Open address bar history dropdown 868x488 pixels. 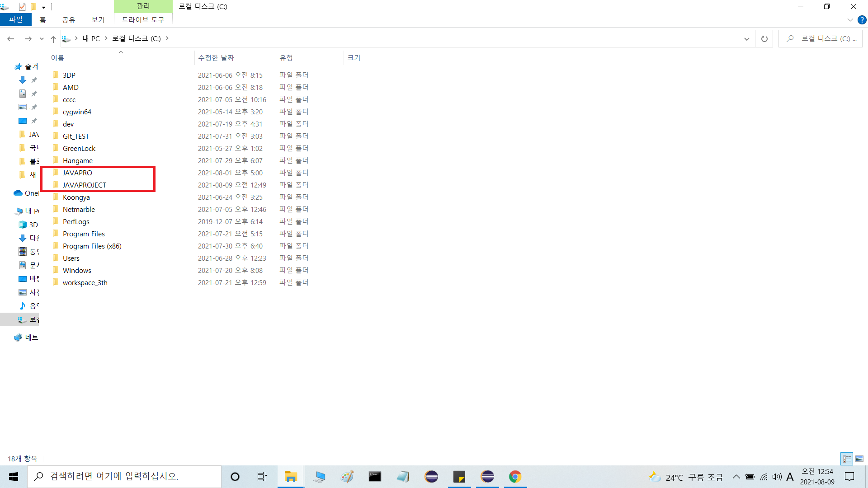click(746, 39)
